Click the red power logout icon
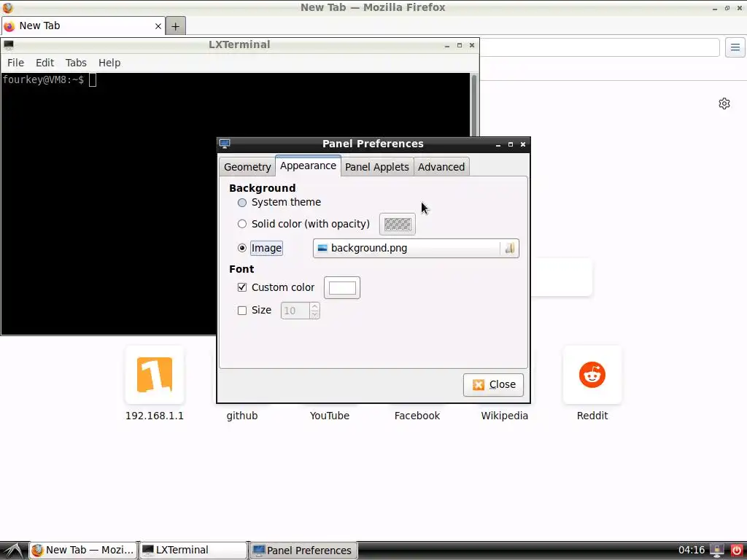747x560 pixels. [737, 551]
